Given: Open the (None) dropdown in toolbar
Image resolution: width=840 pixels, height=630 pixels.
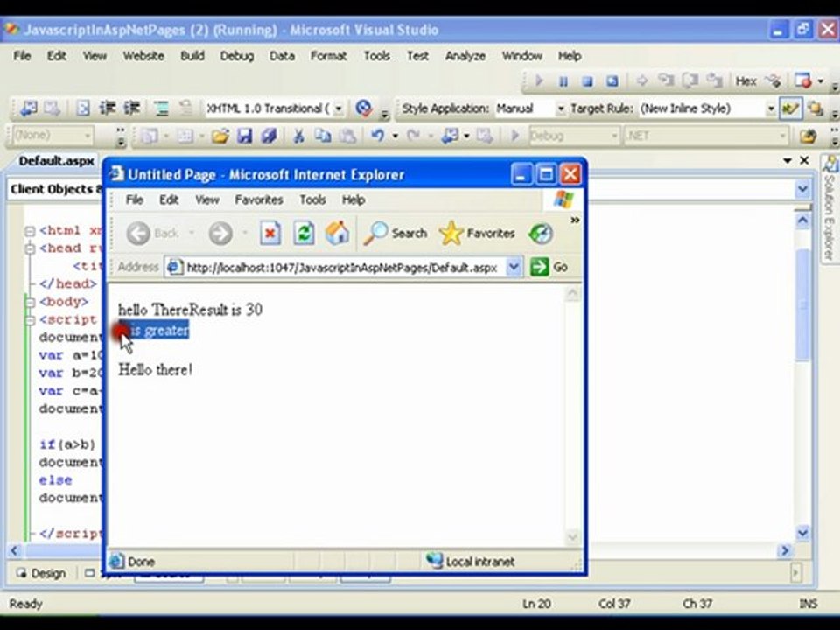Looking at the screenshot, I should [x=87, y=136].
